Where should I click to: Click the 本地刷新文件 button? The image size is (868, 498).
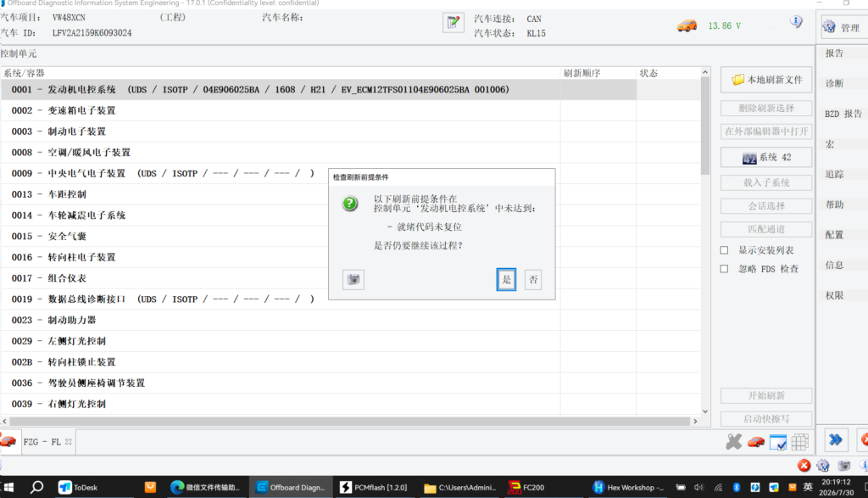click(766, 80)
